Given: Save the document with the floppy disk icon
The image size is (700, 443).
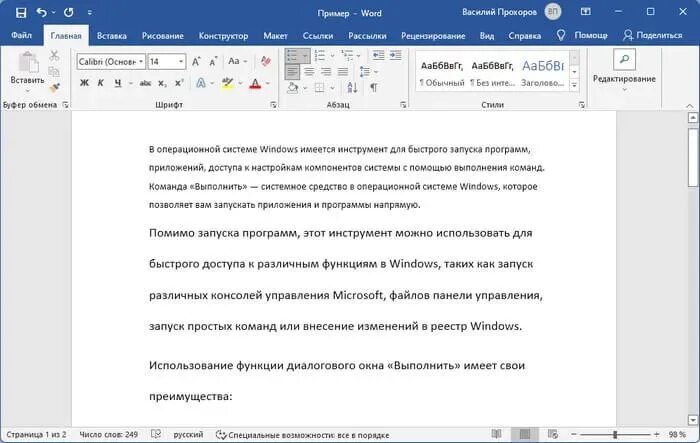Looking at the screenshot, I should tap(21, 13).
